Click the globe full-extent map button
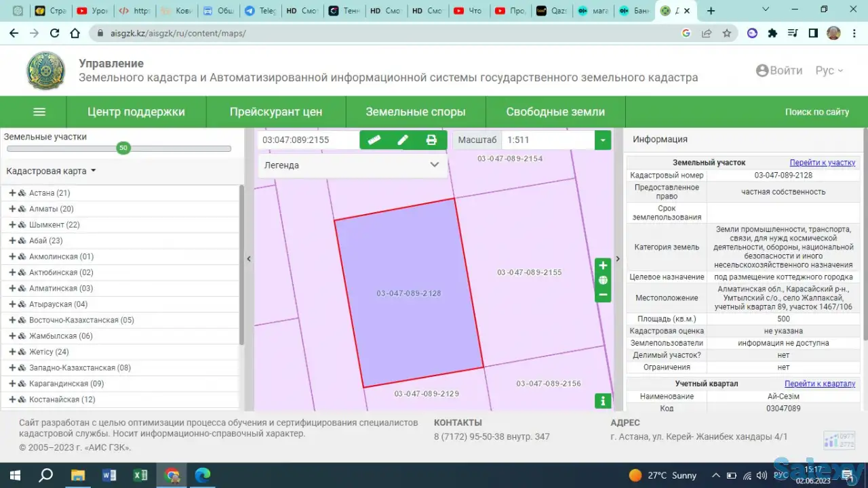This screenshot has width=868, height=488. tap(603, 281)
